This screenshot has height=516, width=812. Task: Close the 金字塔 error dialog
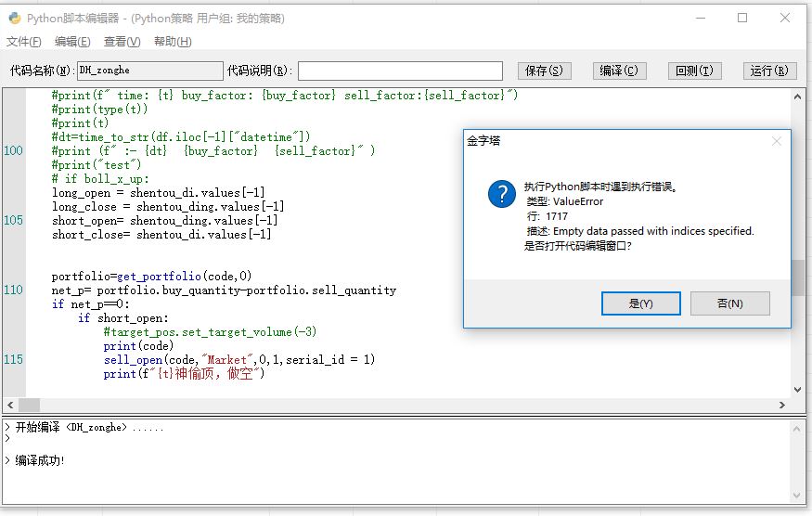pyautogui.click(x=776, y=141)
